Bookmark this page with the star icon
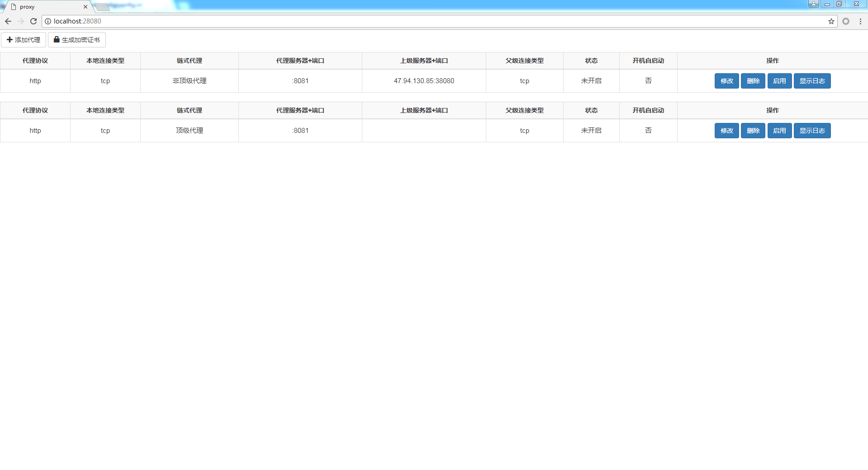 831,21
